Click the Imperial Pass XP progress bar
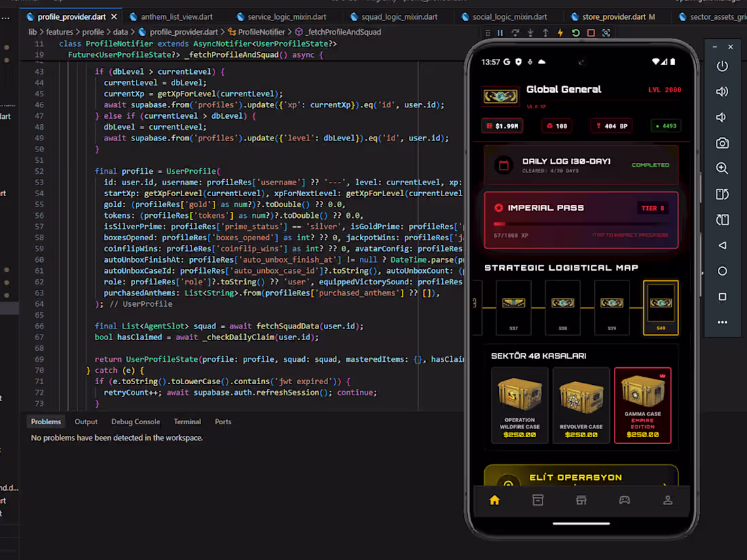 coord(581,224)
